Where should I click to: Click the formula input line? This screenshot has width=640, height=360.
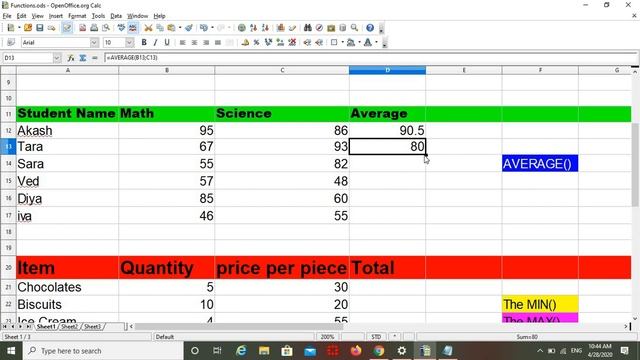point(371,58)
